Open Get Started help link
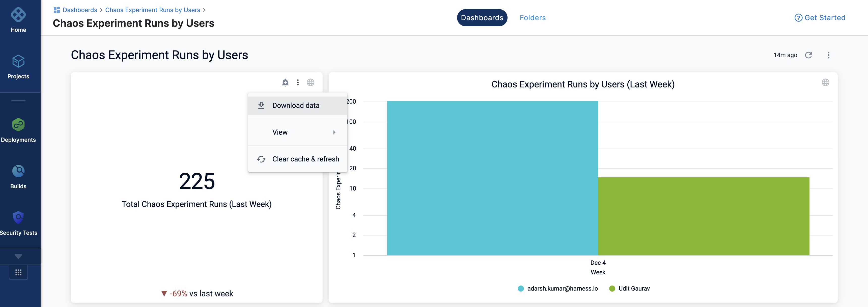868x307 pixels. (820, 17)
